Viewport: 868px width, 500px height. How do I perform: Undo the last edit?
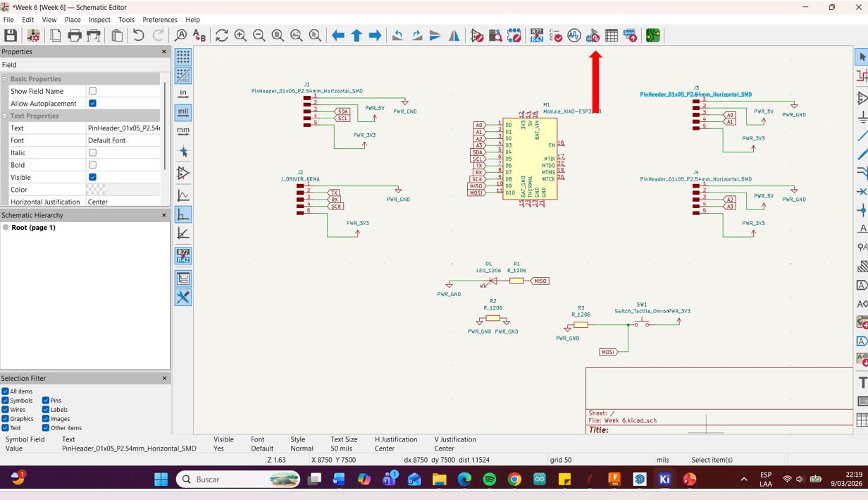click(138, 35)
